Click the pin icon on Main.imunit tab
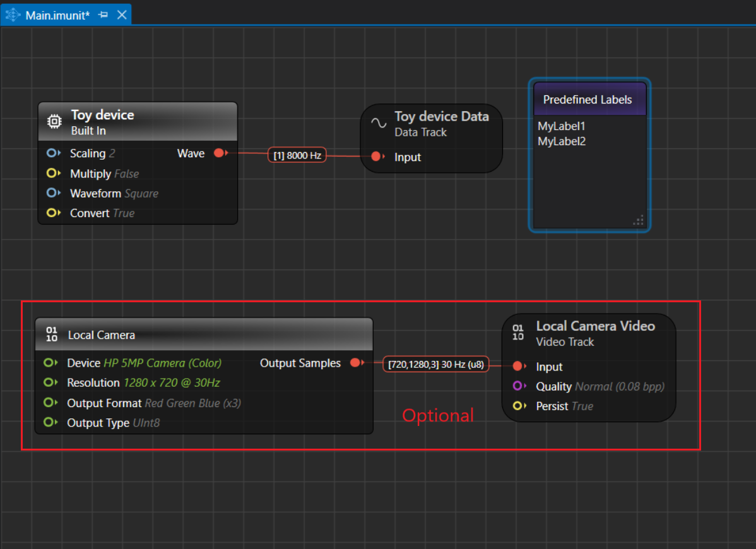 pyautogui.click(x=103, y=15)
